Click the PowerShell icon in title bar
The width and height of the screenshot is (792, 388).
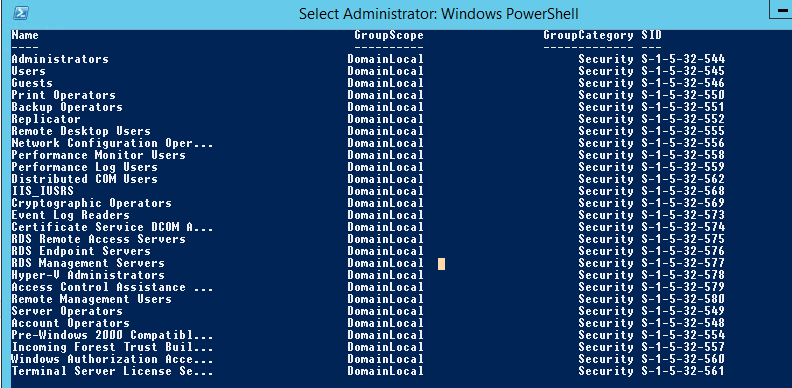pos(21,14)
